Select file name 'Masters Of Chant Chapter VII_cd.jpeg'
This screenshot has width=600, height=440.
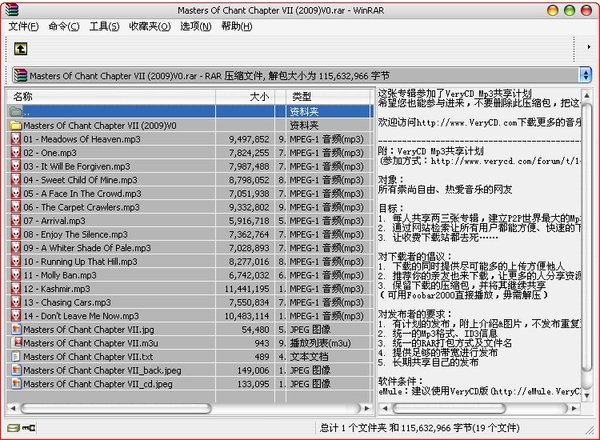[x=98, y=384]
